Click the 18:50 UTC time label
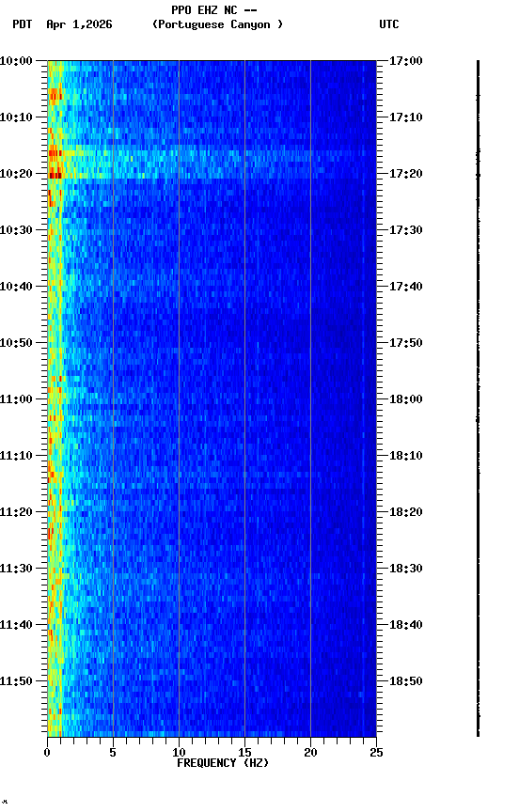The image size is (519, 812). click(406, 682)
